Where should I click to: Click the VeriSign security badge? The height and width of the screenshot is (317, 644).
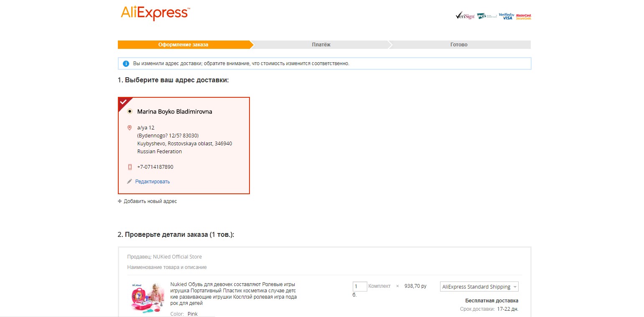point(465,16)
